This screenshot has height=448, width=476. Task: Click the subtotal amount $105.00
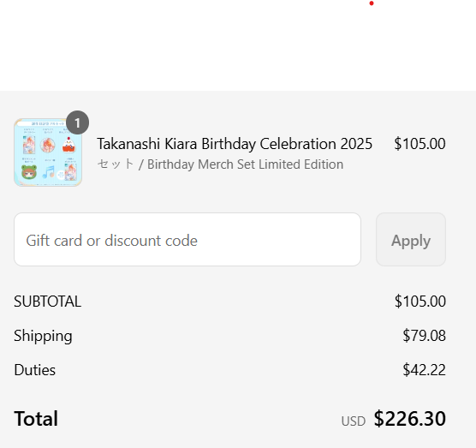[420, 302]
